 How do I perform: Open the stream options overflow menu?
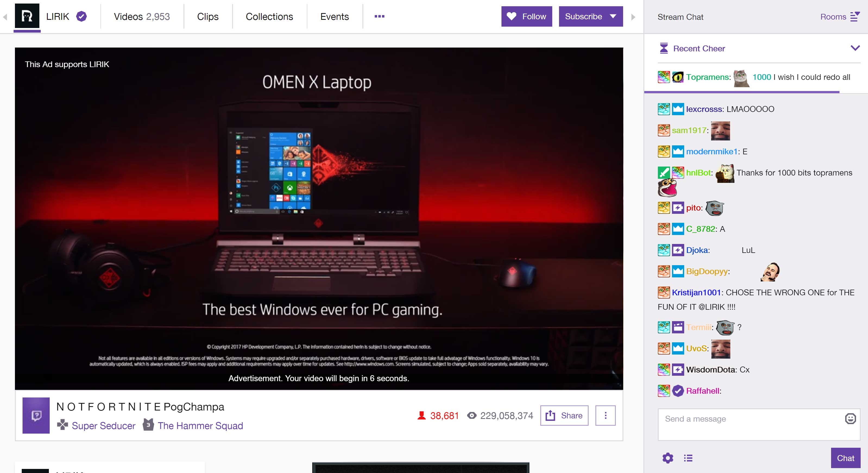point(606,415)
